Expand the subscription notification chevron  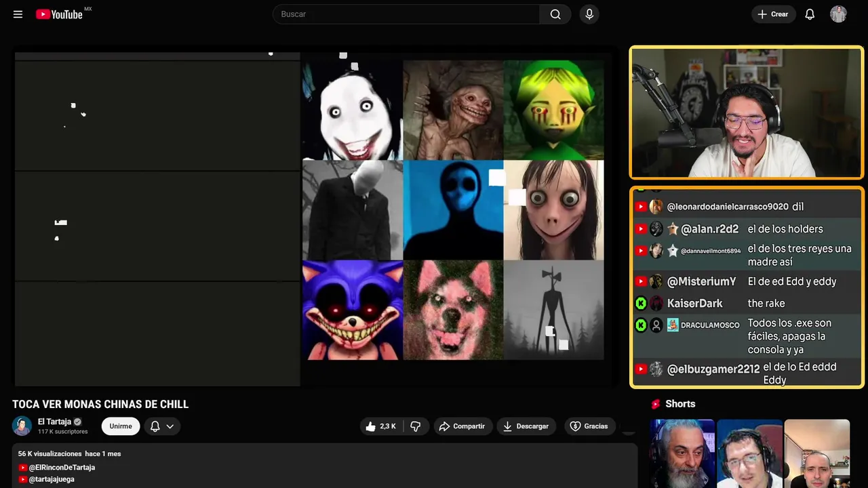(170, 426)
